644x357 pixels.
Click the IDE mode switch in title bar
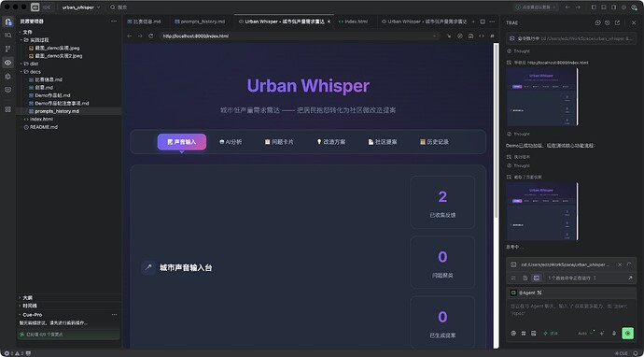42,7
